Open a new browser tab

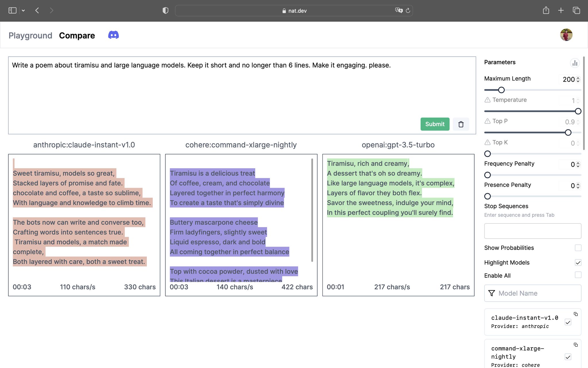pyautogui.click(x=561, y=11)
